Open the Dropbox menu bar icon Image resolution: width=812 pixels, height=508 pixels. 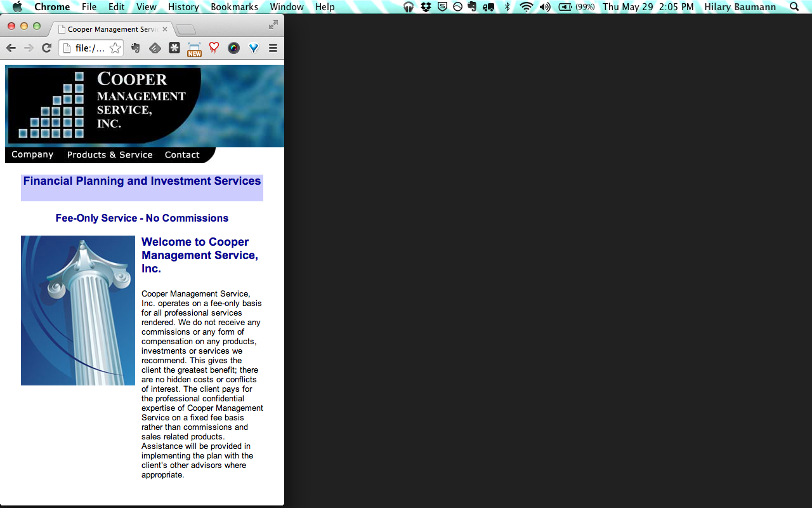click(x=426, y=7)
